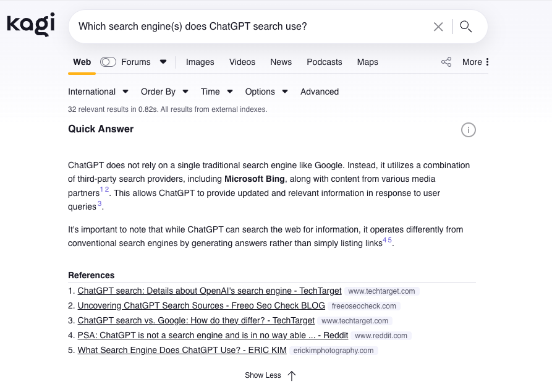Click the Quick Answer heading

pyautogui.click(x=101, y=129)
